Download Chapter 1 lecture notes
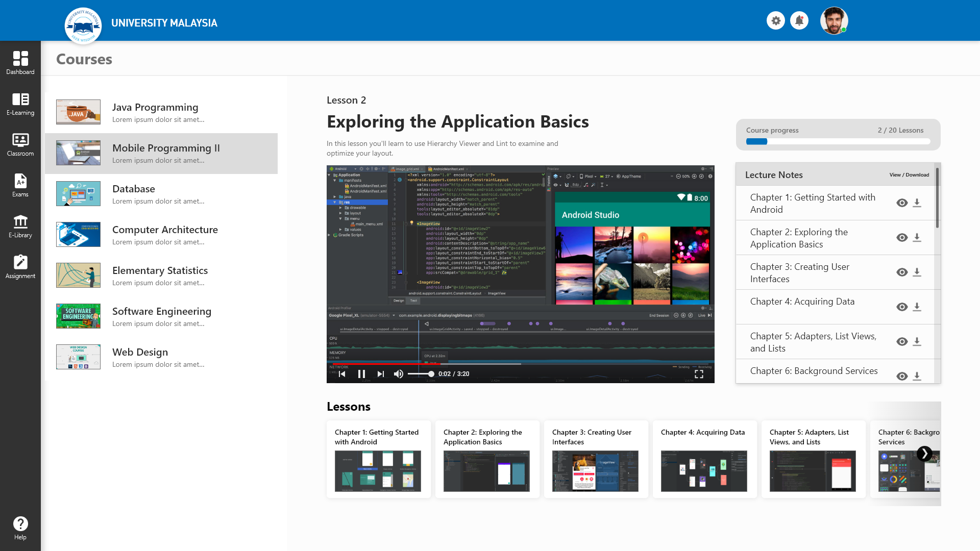 tap(917, 203)
